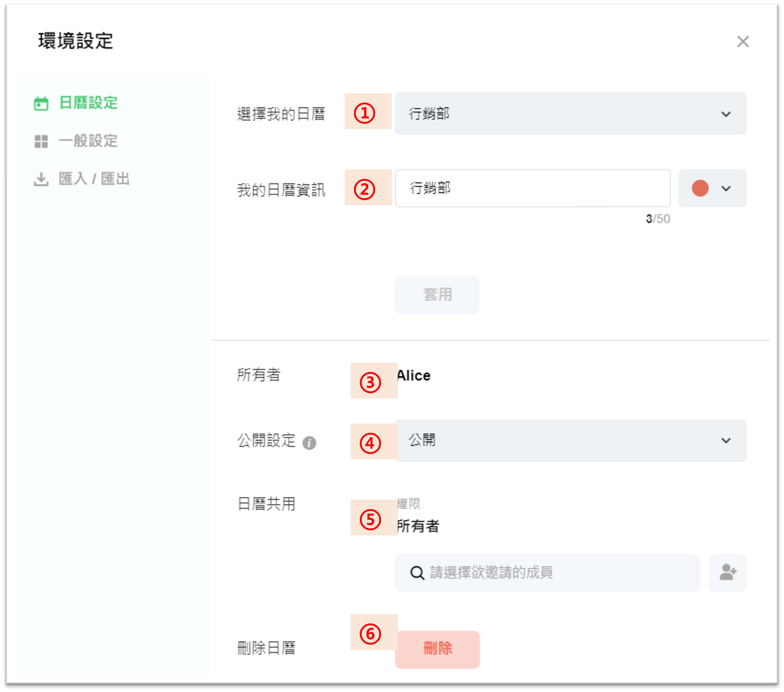Click the calendar name field containing 行銷部

(532, 189)
